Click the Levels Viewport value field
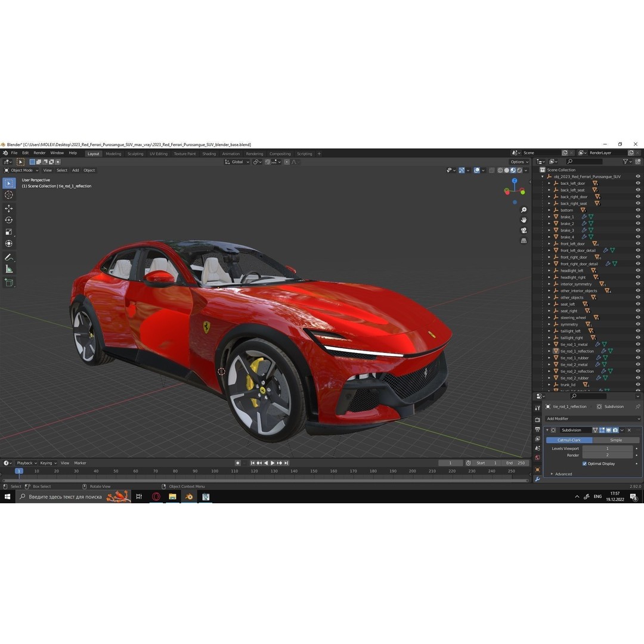 pos(608,448)
